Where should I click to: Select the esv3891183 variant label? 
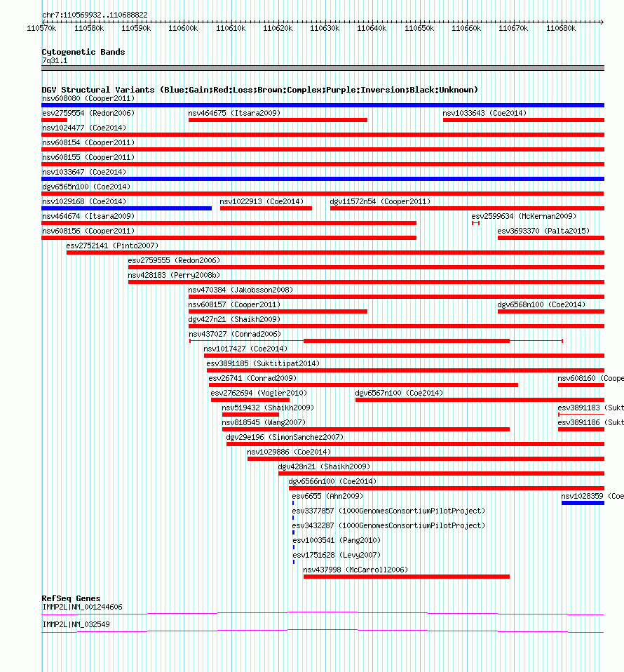(x=590, y=408)
